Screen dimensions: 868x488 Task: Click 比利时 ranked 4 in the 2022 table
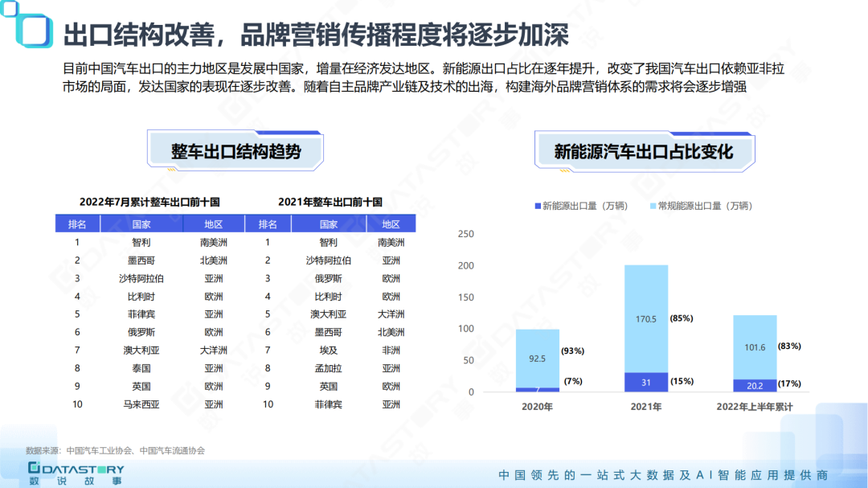(x=141, y=297)
